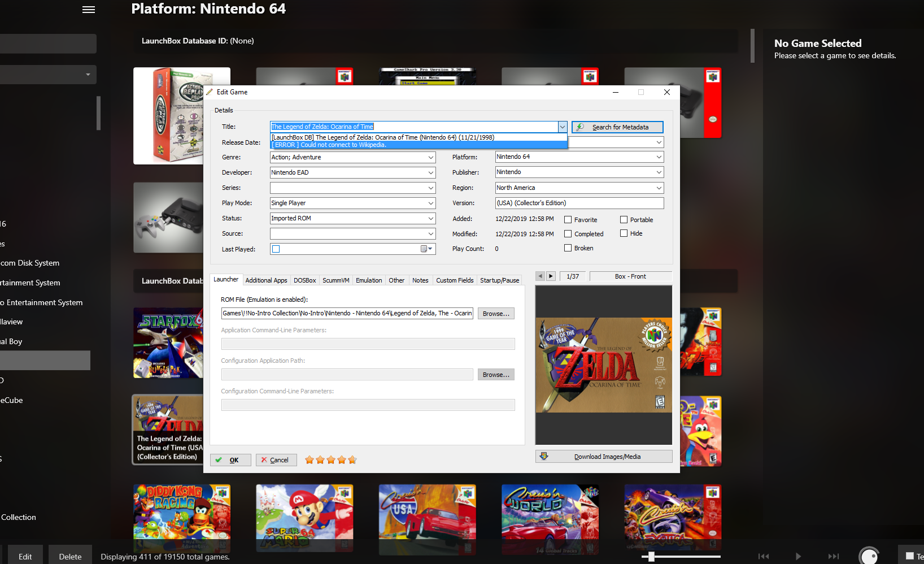Switch to Startup/Pause tab
This screenshot has width=924, height=564.
point(499,280)
